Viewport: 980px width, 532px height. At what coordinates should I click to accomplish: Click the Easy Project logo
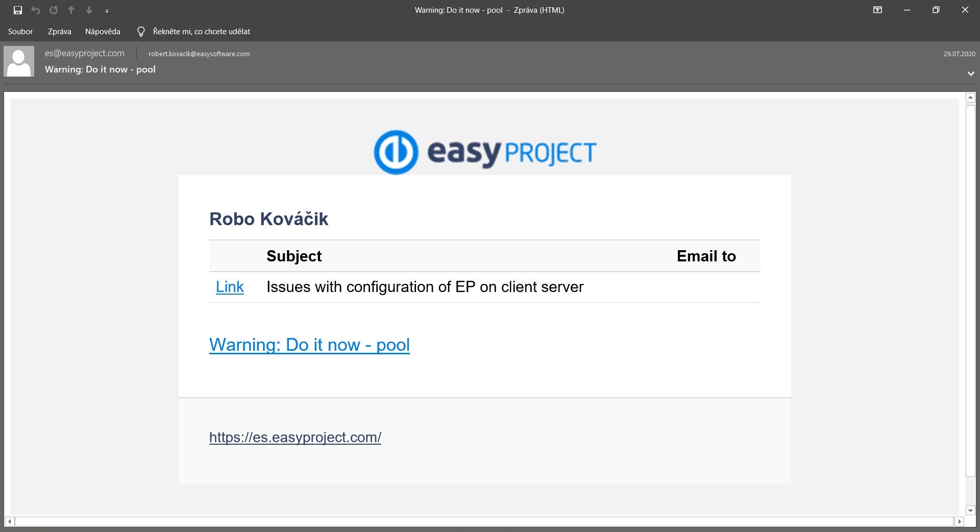pyautogui.click(x=485, y=152)
